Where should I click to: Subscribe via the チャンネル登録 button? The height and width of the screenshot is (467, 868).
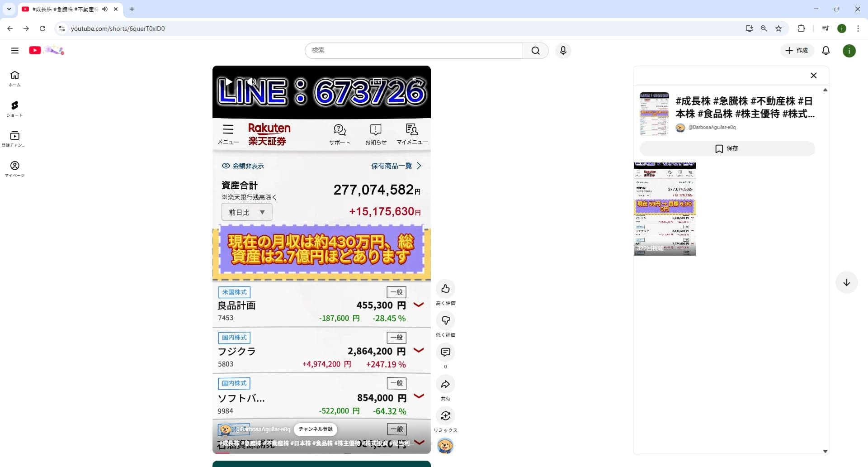pyautogui.click(x=316, y=429)
